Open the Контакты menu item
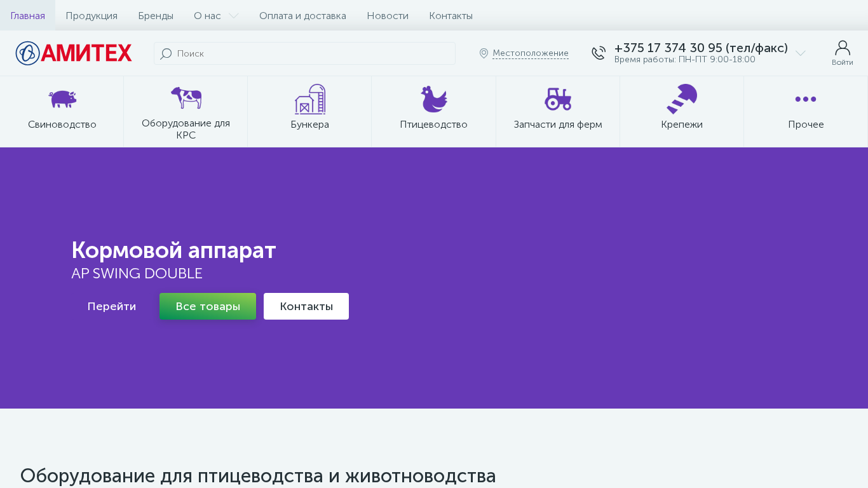This screenshot has height=488, width=868. [x=451, y=15]
